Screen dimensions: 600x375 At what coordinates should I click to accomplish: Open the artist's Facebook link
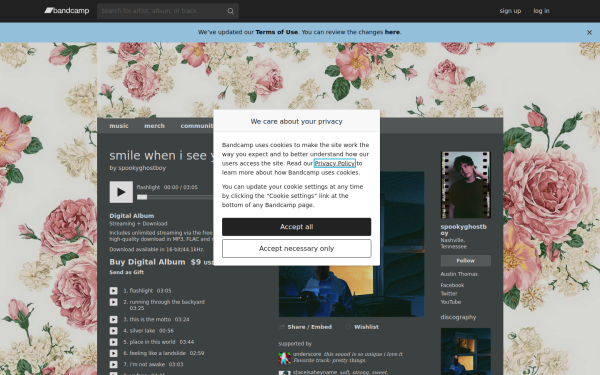point(452,285)
